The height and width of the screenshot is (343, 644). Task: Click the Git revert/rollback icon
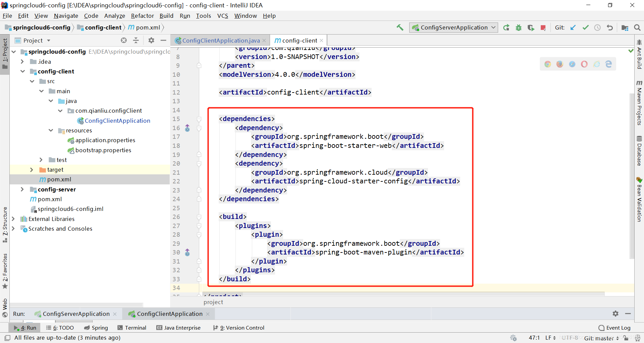pos(610,27)
